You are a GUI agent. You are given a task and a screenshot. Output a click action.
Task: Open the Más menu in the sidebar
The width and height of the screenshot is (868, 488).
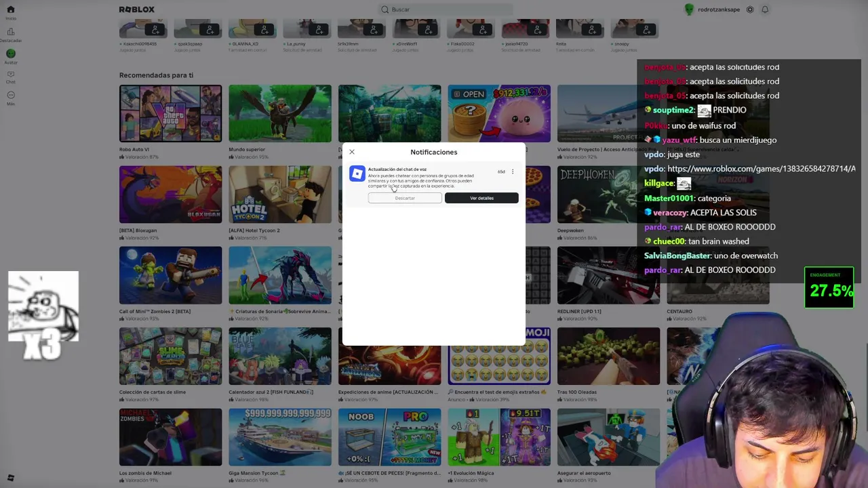tap(11, 98)
